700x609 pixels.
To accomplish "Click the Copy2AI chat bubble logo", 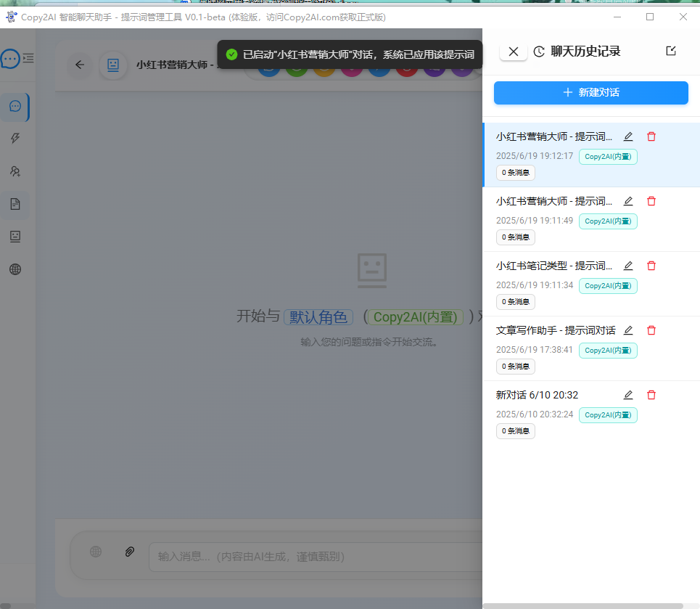I will [x=10, y=59].
